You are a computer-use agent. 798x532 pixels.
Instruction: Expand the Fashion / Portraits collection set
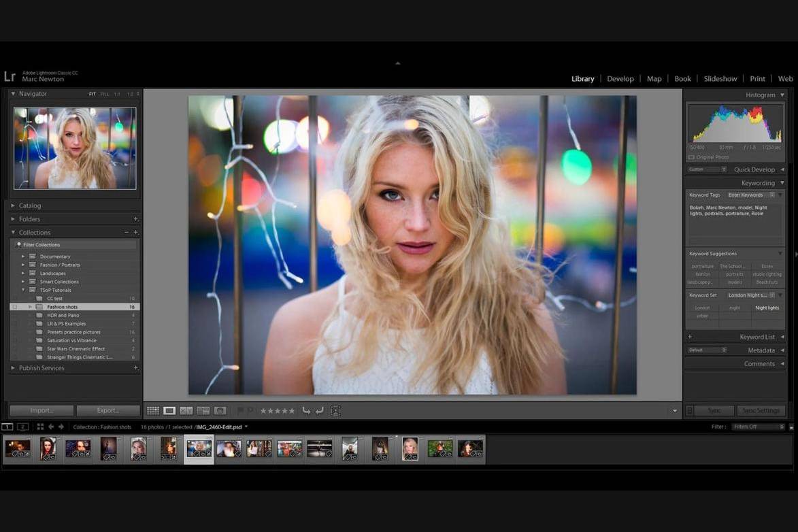click(x=23, y=265)
